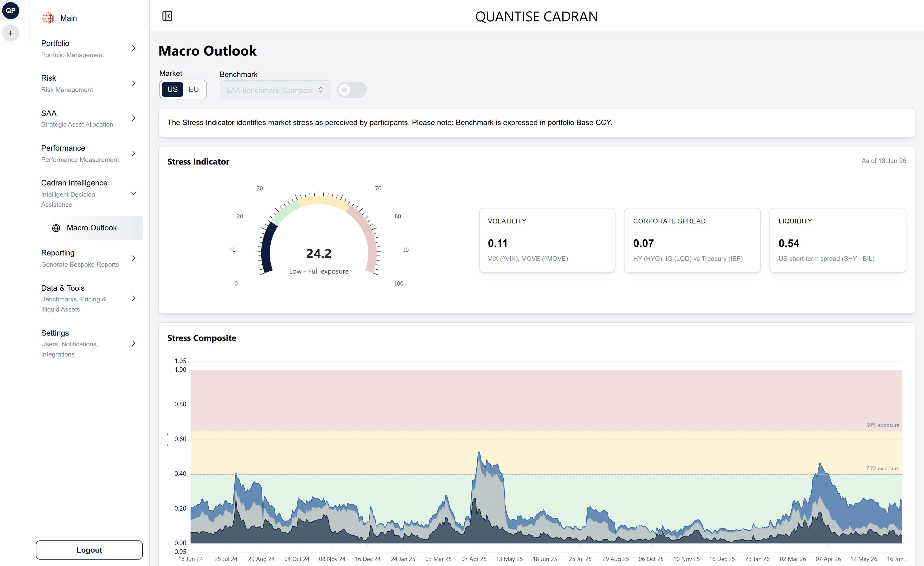Click the 07 Apr 26 axis label

tap(828, 559)
